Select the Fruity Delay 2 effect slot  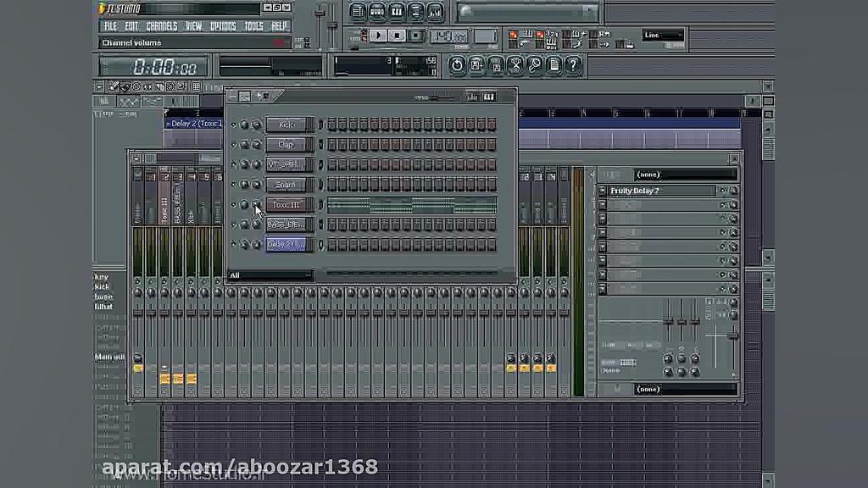(x=662, y=191)
